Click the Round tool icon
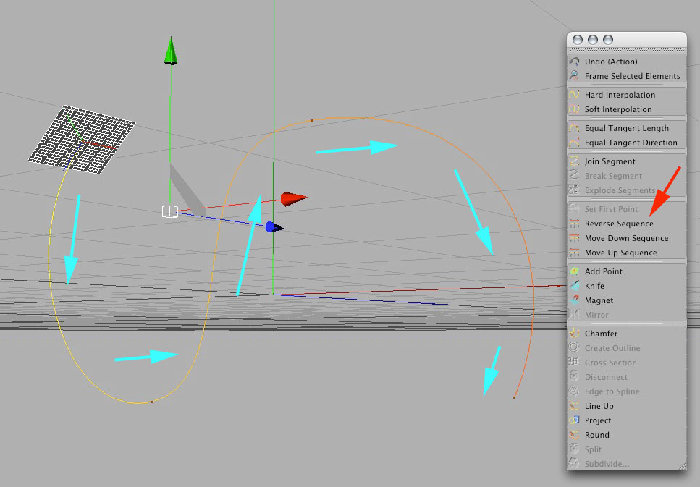The width and height of the screenshot is (700, 487). click(575, 434)
